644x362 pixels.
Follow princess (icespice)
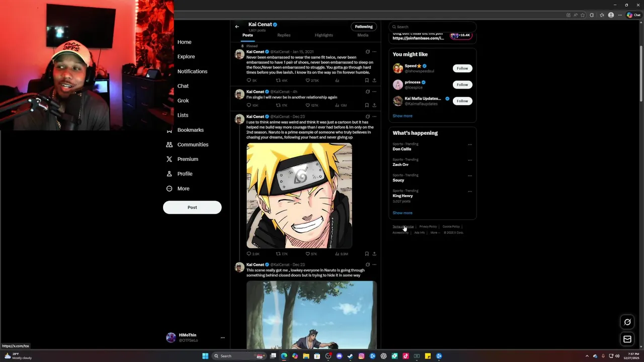click(x=462, y=84)
